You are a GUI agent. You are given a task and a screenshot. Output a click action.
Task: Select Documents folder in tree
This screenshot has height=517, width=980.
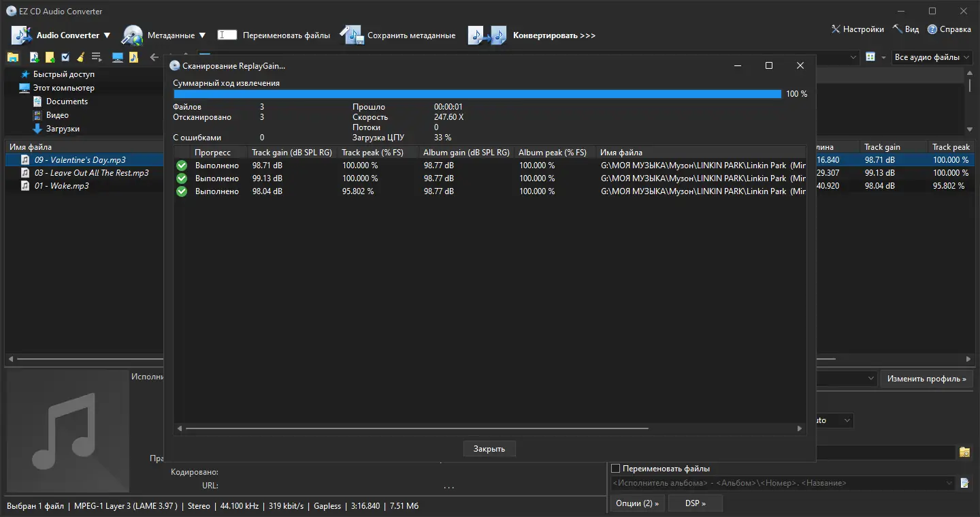(x=67, y=101)
